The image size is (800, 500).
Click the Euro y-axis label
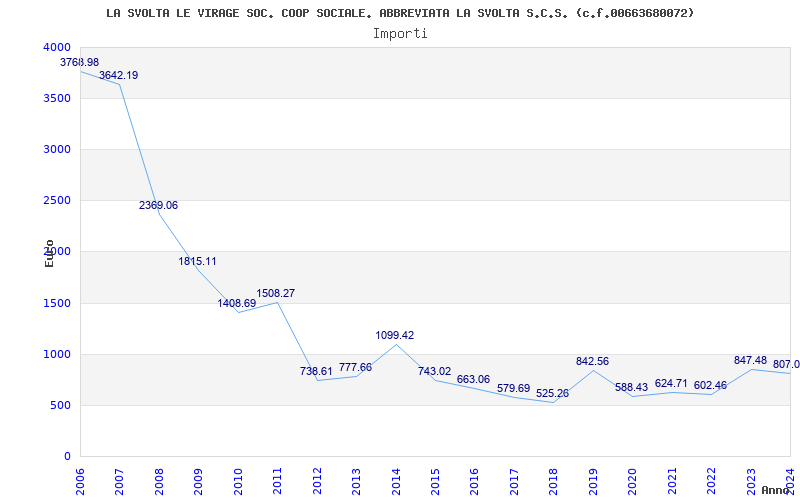49,254
